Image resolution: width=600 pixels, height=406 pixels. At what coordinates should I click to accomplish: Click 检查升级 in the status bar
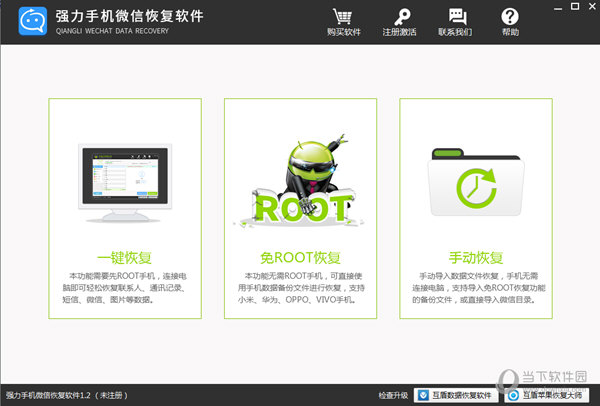pos(393,395)
